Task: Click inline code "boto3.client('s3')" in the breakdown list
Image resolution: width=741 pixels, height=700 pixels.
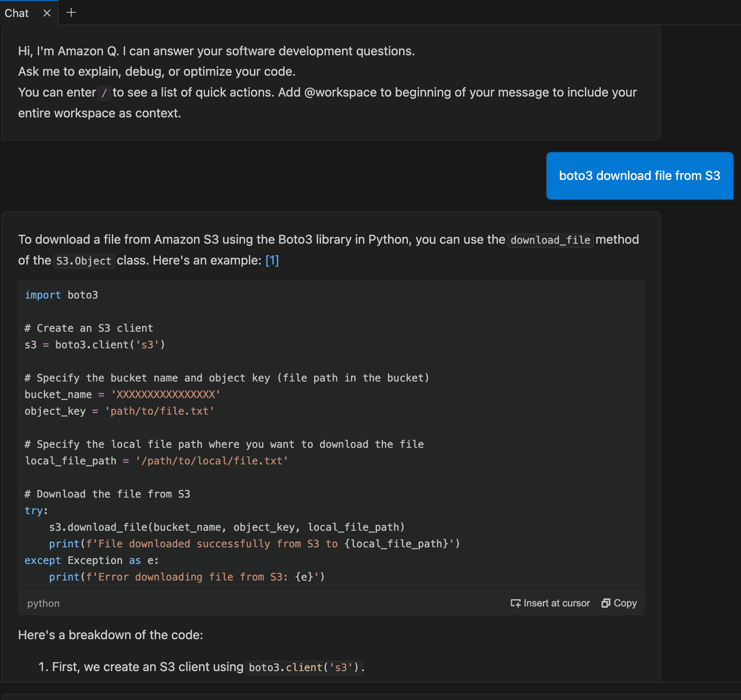Action: point(304,667)
